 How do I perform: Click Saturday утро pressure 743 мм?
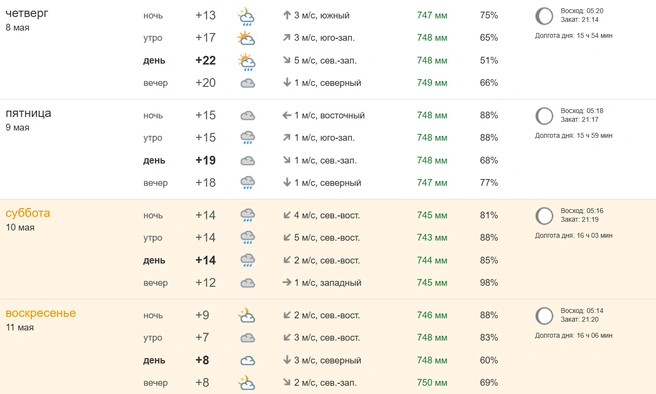pyautogui.click(x=432, y=238)
